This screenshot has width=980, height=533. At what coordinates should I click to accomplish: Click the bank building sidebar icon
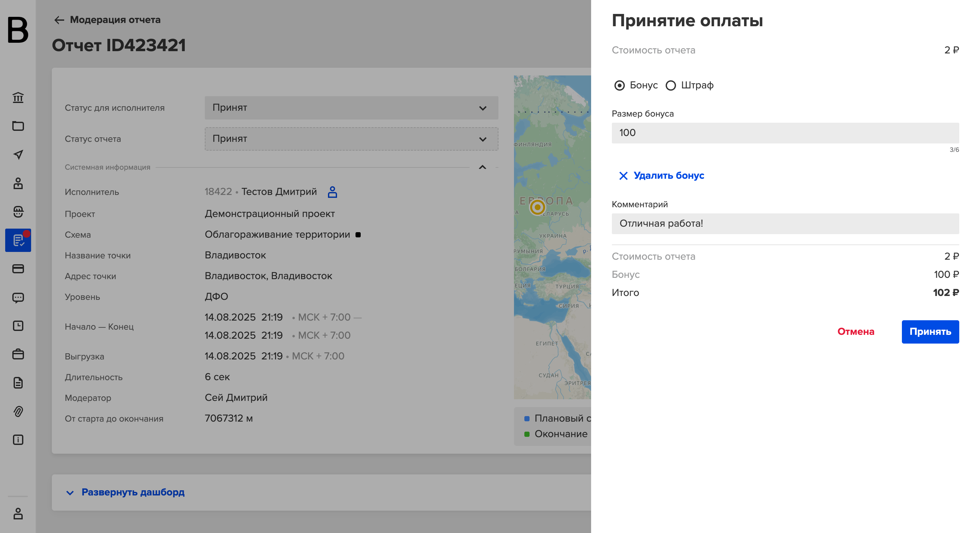point(18,98)
